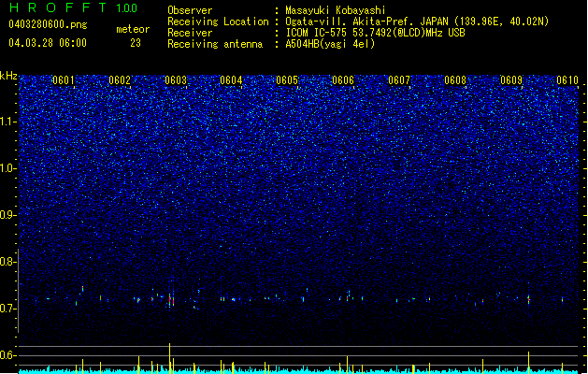Click the 1.0 kHz axis label

[x=8, y=168]
